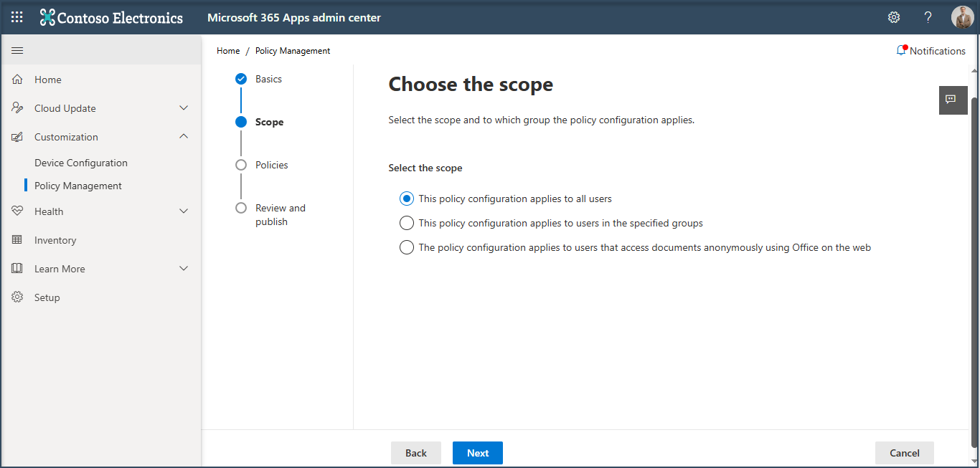Expand the Learn More chevron
The image size is (980, 468).
click(x=184, y=269)
